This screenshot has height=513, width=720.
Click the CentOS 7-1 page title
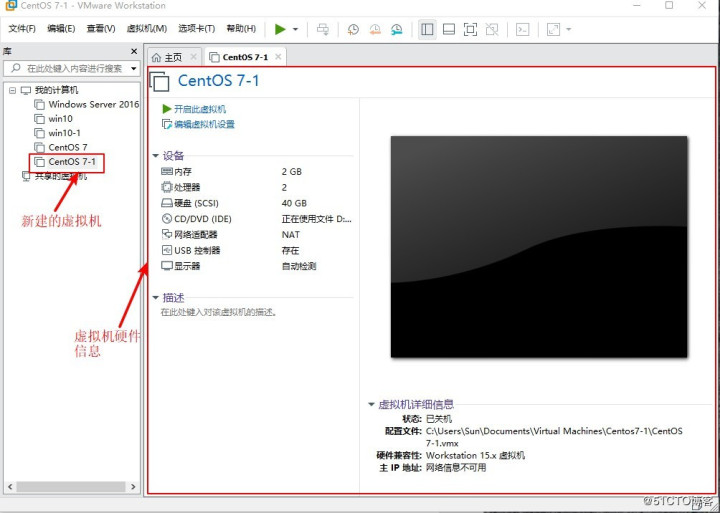(219, 81)
